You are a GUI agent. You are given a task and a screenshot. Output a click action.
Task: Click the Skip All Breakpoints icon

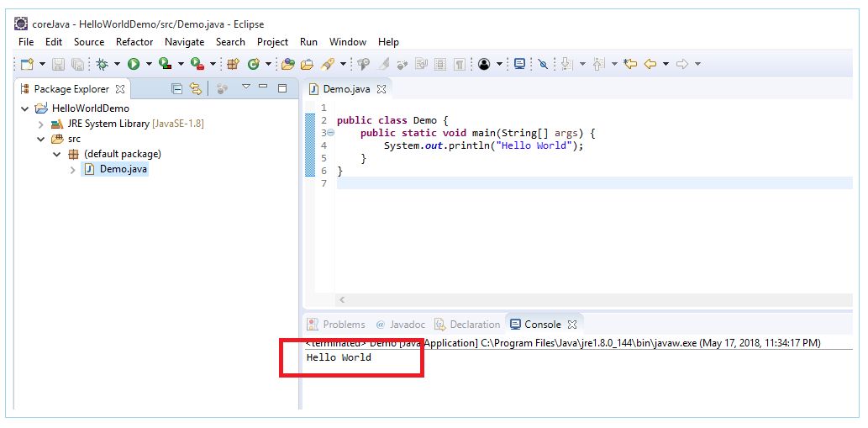point(543,64)
